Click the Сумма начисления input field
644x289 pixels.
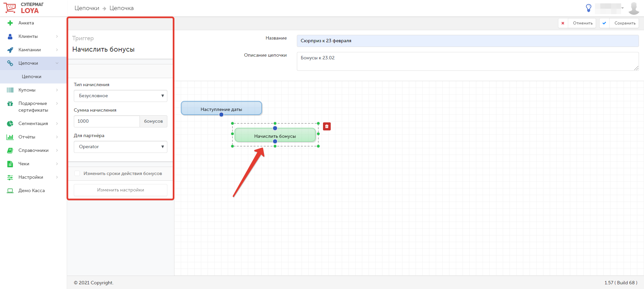tap(107, 121)
